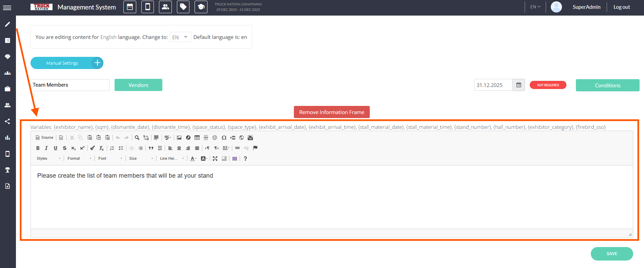Open the special character Omega icon
Viewport: 644px width, 268px height.
224,138
